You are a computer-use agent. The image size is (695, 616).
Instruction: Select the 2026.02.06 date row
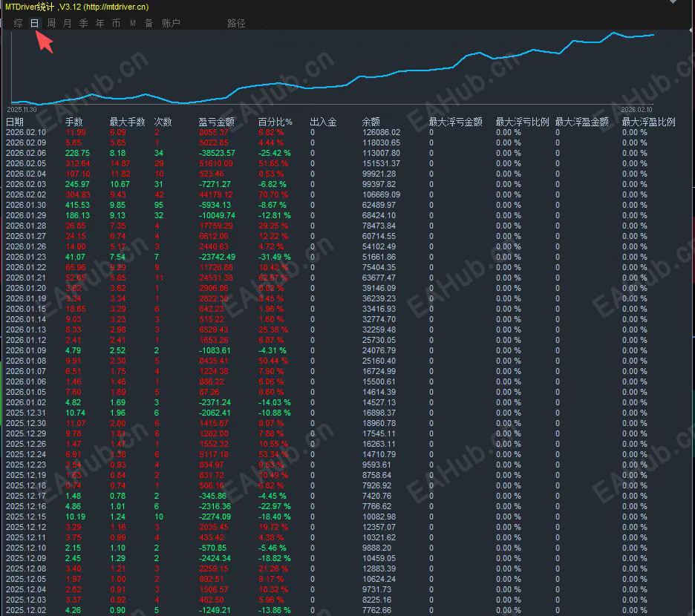pyautogui.click(x=26, y=153)
